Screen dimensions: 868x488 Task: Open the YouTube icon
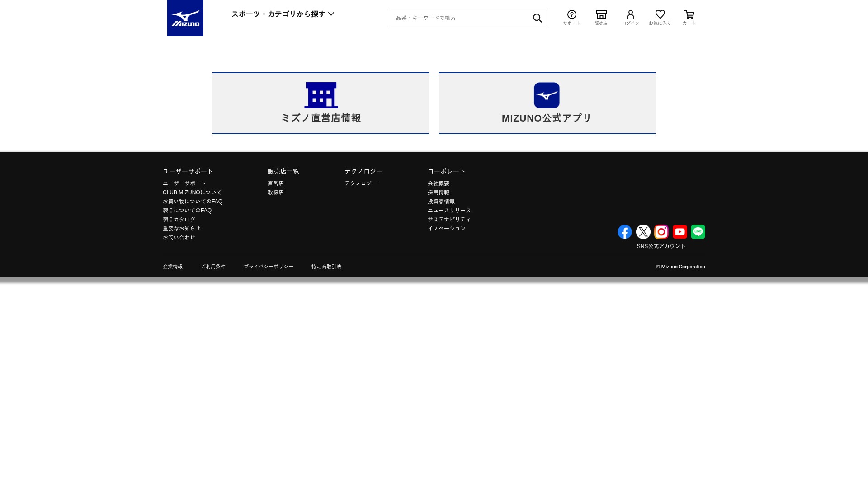pyautogui.click(x=680, y=232)
